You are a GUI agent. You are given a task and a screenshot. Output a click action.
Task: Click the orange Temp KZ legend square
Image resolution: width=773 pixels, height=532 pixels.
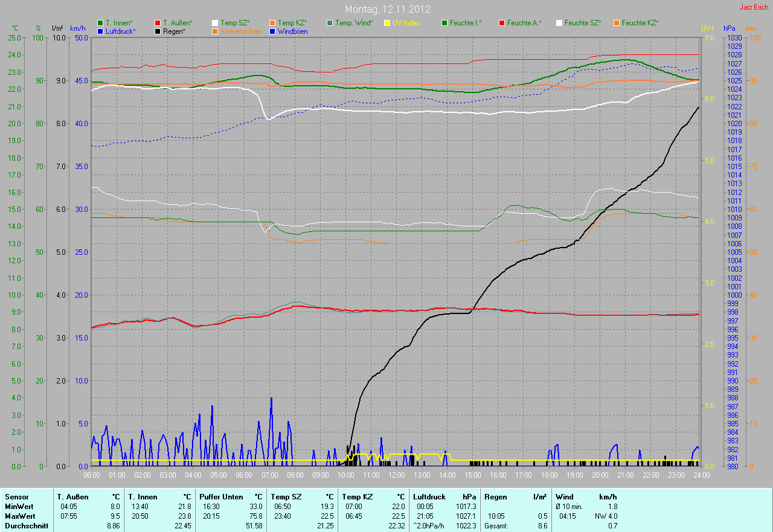272,23
